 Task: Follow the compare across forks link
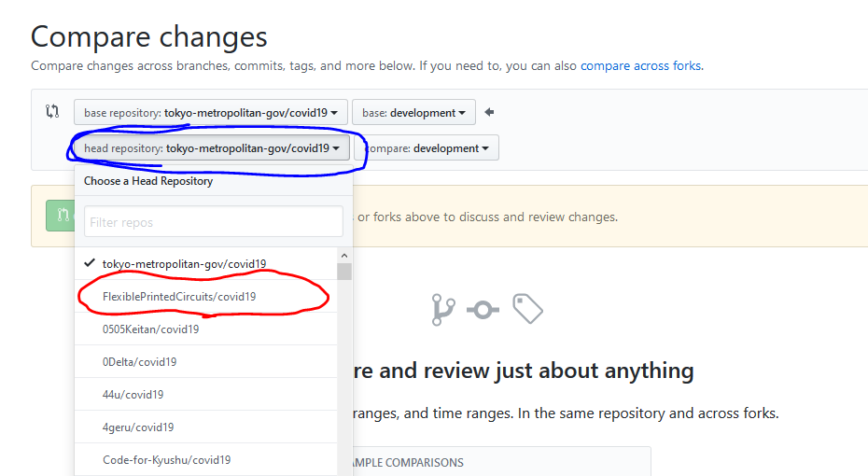click(x=640, y=66)
